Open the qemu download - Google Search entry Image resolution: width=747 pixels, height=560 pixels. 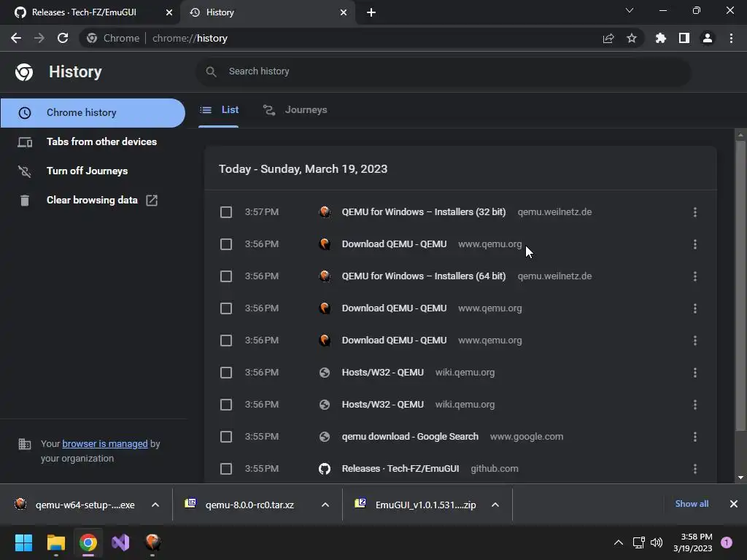click(x=410, y=437)
